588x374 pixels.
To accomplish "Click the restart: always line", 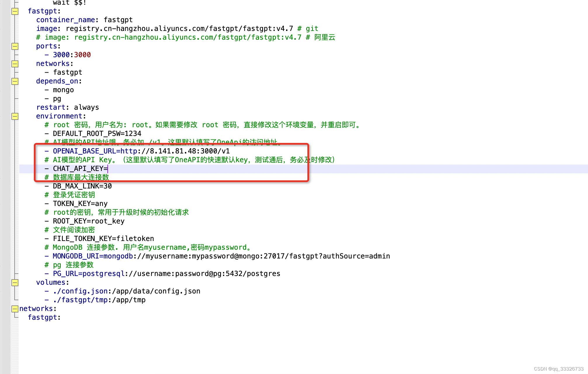I will [x=67, y=107].
